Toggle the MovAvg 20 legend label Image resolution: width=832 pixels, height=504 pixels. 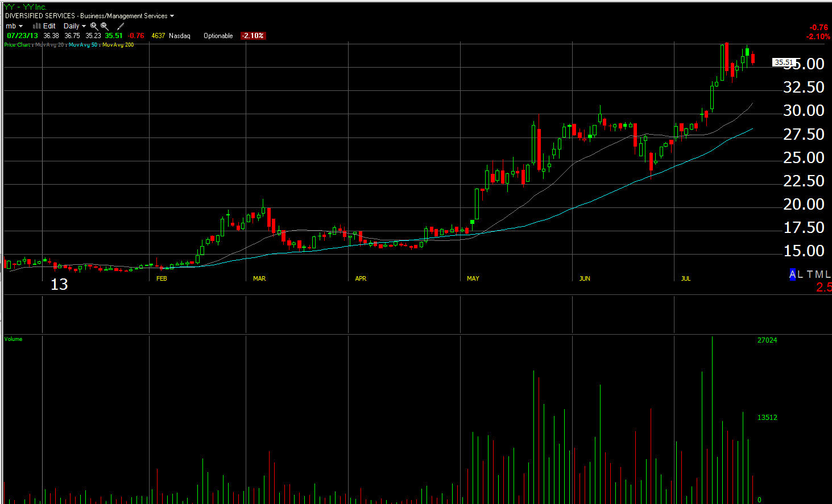(49, 45)
